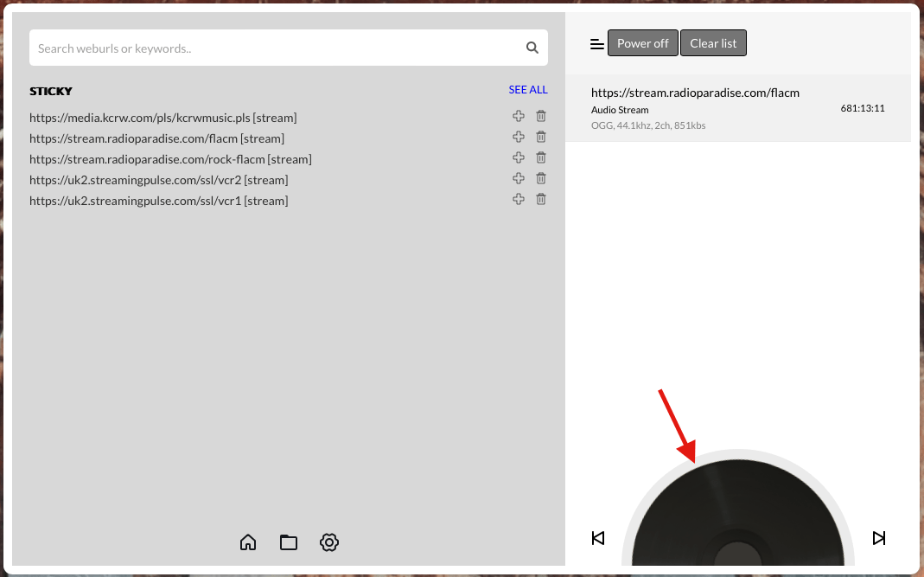Delete the vcr2 sticky entry

pyautogui.click(x=541, y=178)
